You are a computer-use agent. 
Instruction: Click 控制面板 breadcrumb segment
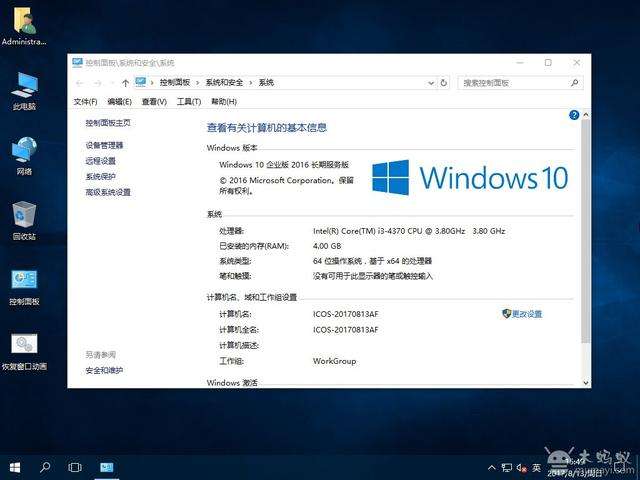pyautogui.click(x=175, y=82)
